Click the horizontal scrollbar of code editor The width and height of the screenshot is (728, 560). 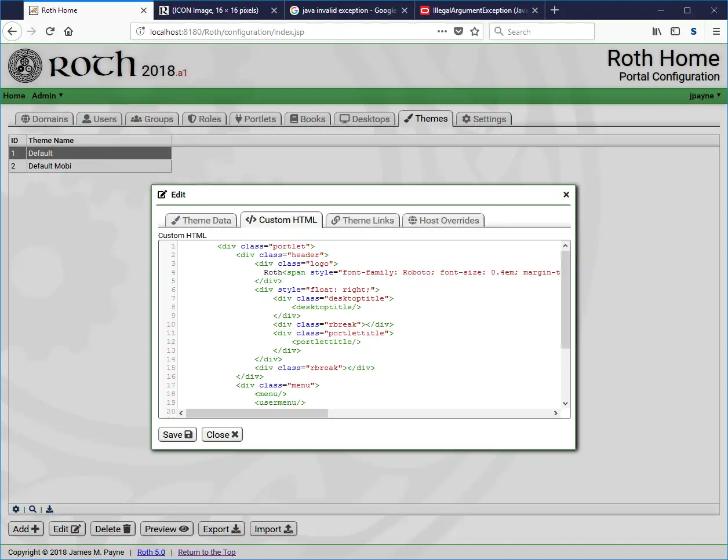click(257, 413)
